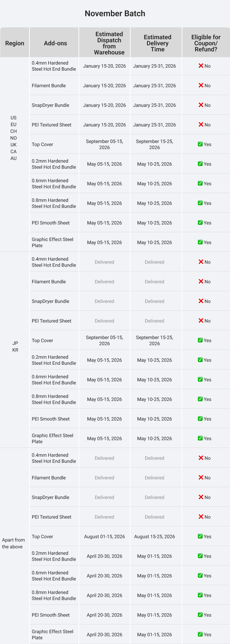
Task: Click the red X for US 0.4mm Hot End Bundle
Action: [201, 66]
